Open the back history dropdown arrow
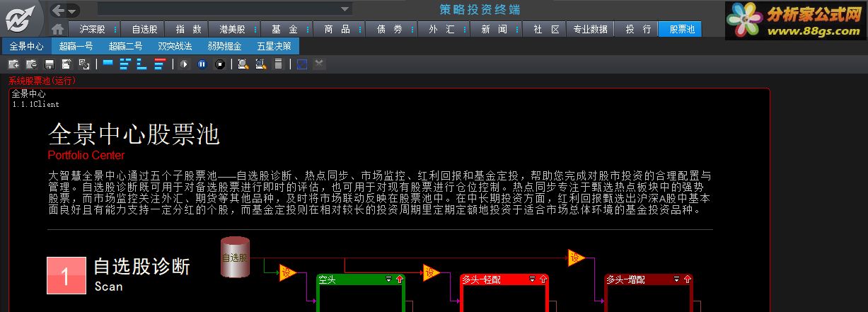Screen dimensions: 868x312 tap(73, 11)
